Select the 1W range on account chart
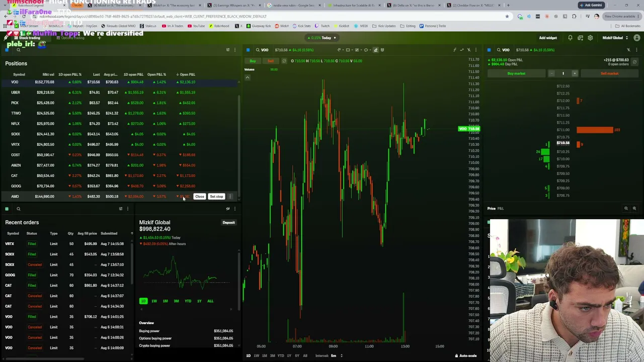This screenshot has height=362, width=644. coord(154,301)
